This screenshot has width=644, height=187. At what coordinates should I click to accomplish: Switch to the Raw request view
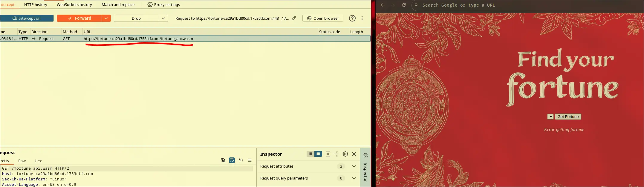[x=22, y=161]
